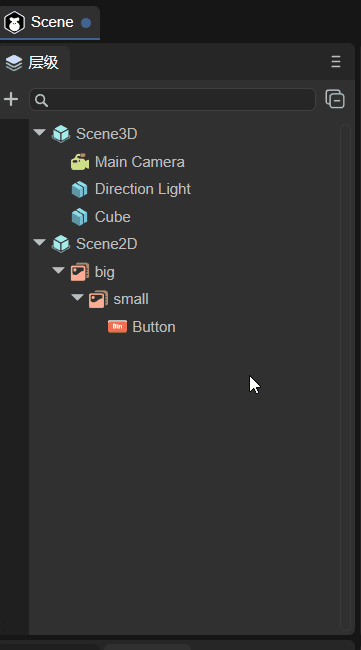Collapse the Scene3D tree node
The image size is (361, 650).
pos(39,133)
